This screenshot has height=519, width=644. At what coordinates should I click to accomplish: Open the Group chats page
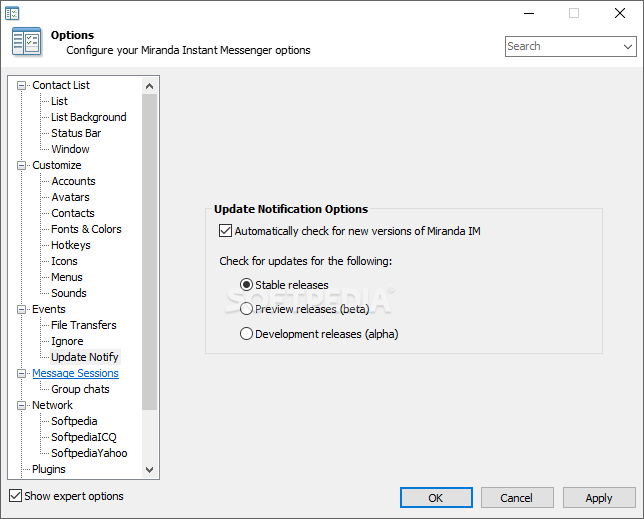point(80,389)
